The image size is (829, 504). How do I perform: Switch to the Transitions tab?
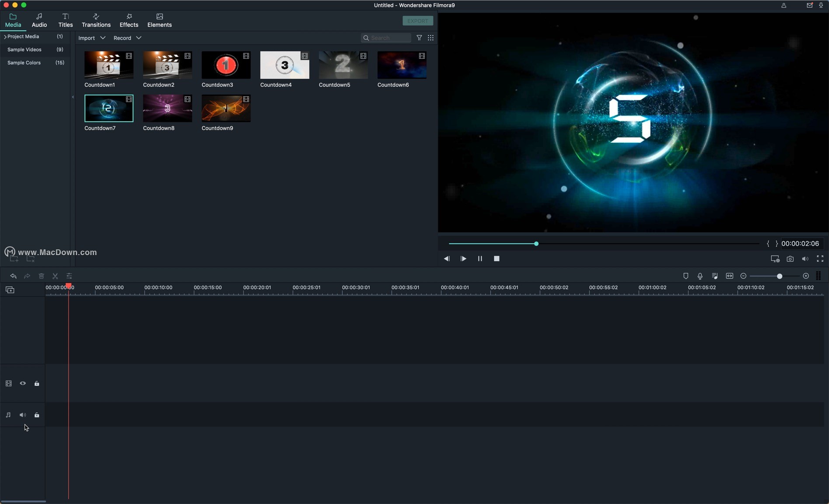96,21
